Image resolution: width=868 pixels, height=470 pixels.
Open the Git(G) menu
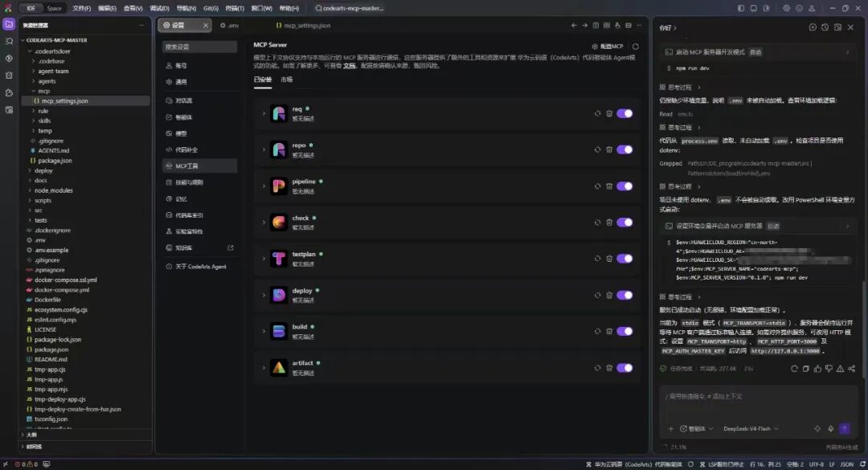pyautogui.click(x=211, y=8)
